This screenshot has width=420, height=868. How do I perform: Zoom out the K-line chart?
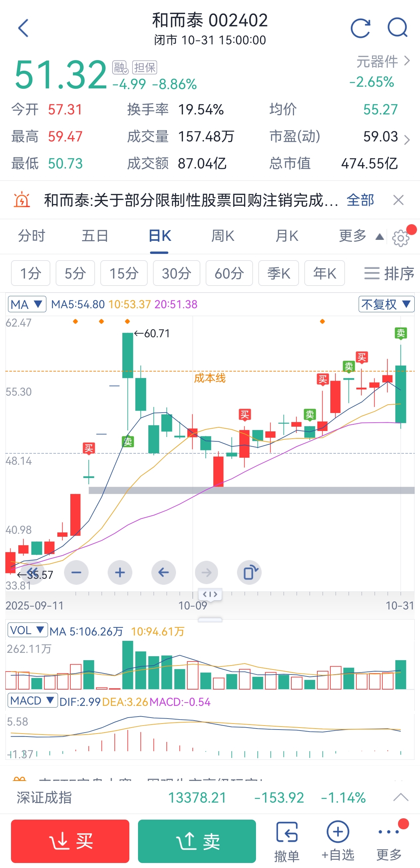click(x=76, y=572)
